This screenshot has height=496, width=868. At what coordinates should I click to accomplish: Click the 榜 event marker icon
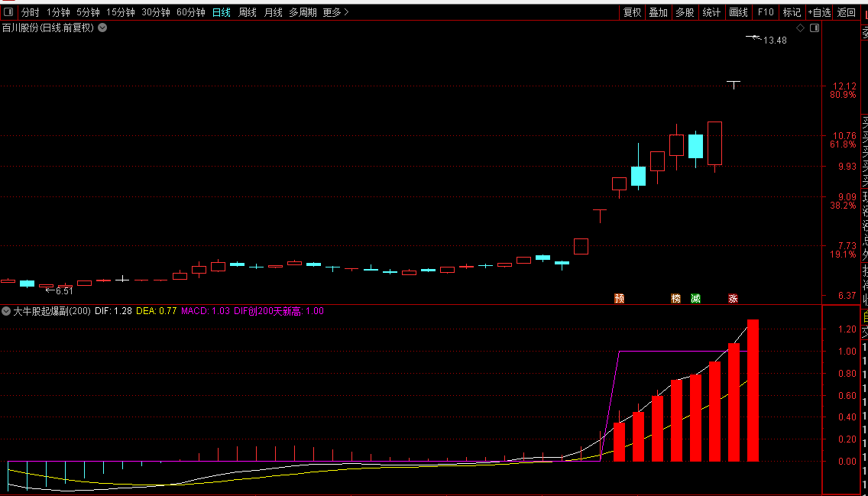[676, 298]
